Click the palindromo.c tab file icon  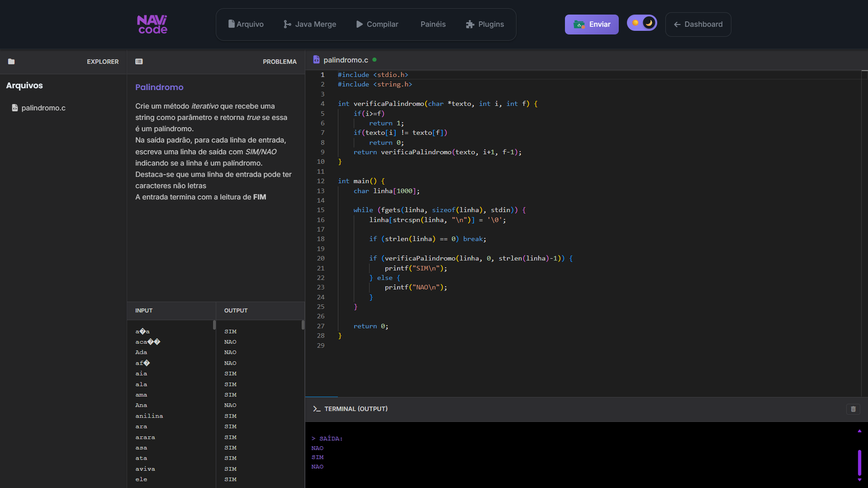[316, 60]
